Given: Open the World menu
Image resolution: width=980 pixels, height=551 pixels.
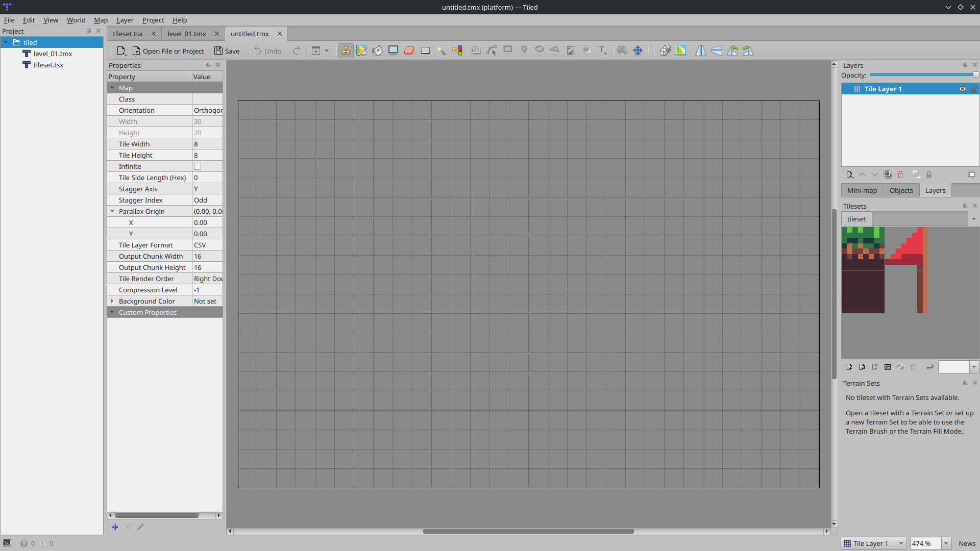Looking at the screenshot, I should coord(76,20).
